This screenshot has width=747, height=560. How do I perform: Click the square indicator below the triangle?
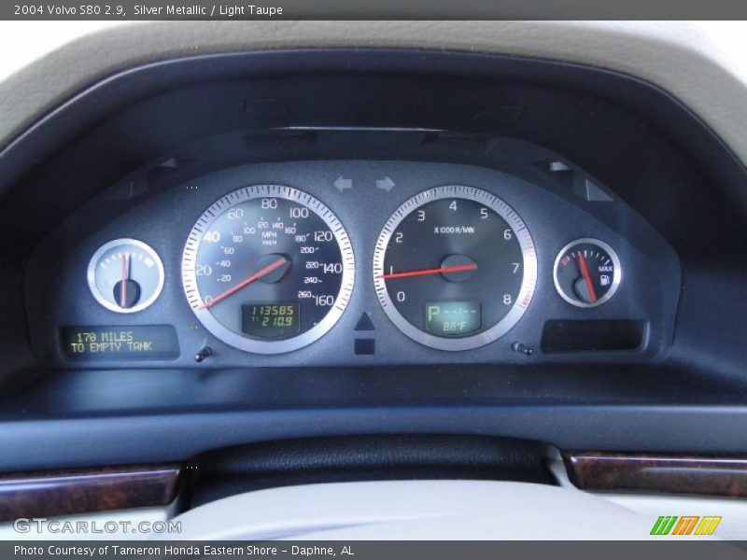coord(364,346)
